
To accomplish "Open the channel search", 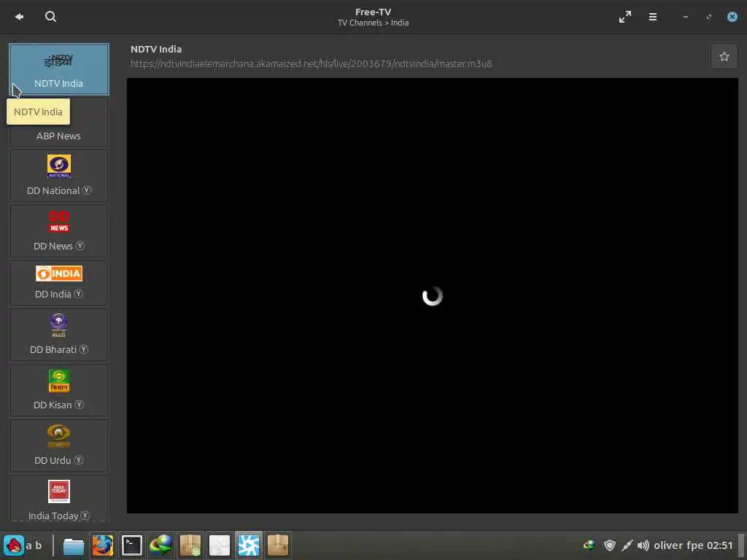I will 50,17.
